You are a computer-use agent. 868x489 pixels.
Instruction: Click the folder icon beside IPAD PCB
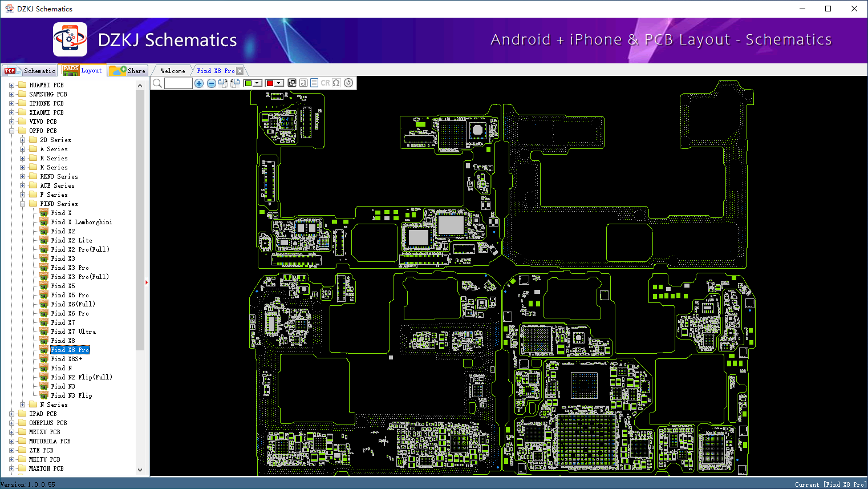click(22, 414)
